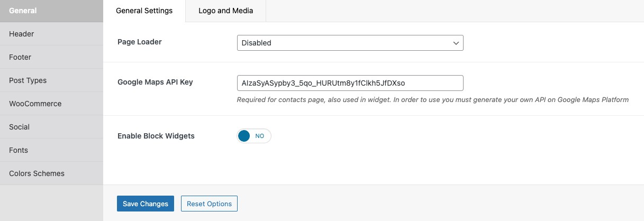Click the Page Loader label text

(140, 42)
